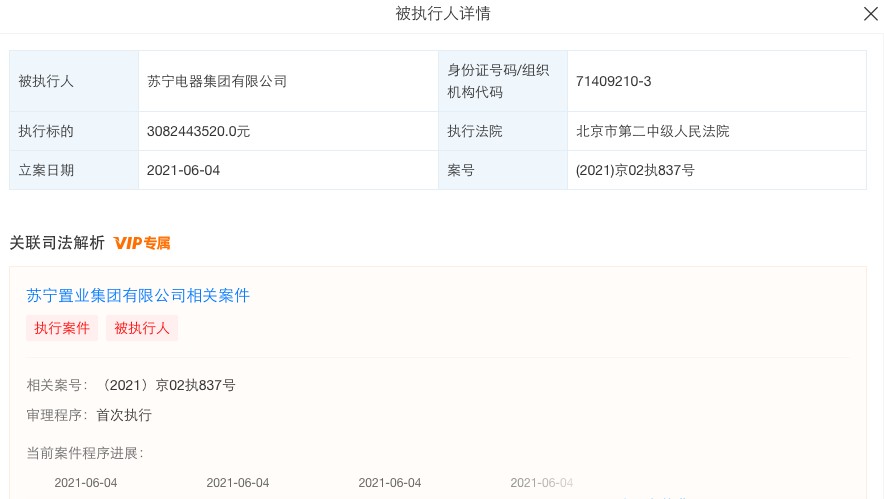The image size is (884, 499).
Task: Select the first timeline date in case progress
Action: (x=86, y=483)
